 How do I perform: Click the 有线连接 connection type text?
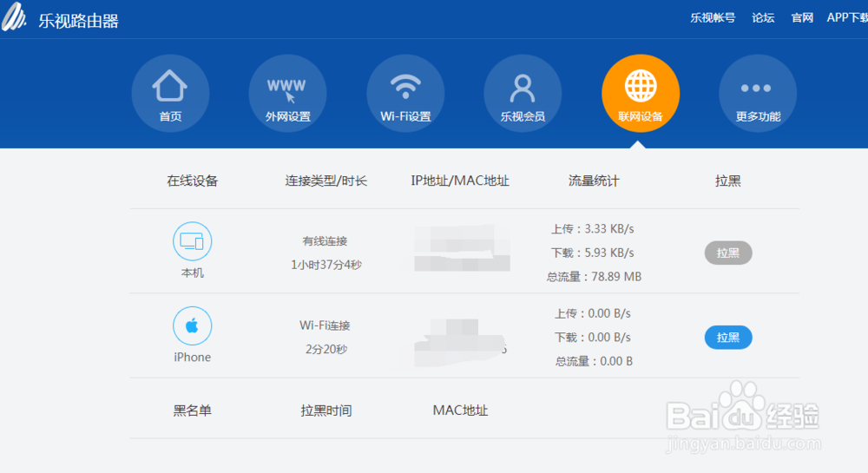(325, 241)
